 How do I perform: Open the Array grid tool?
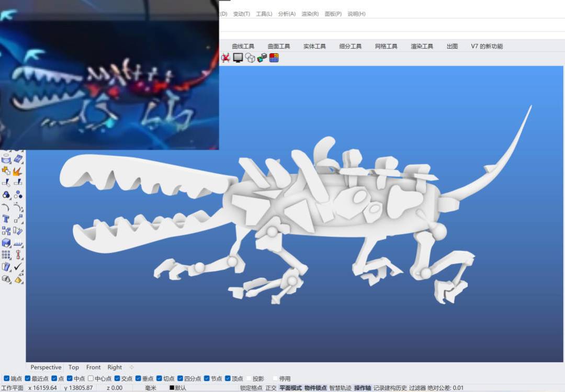(x=6, y=255)
